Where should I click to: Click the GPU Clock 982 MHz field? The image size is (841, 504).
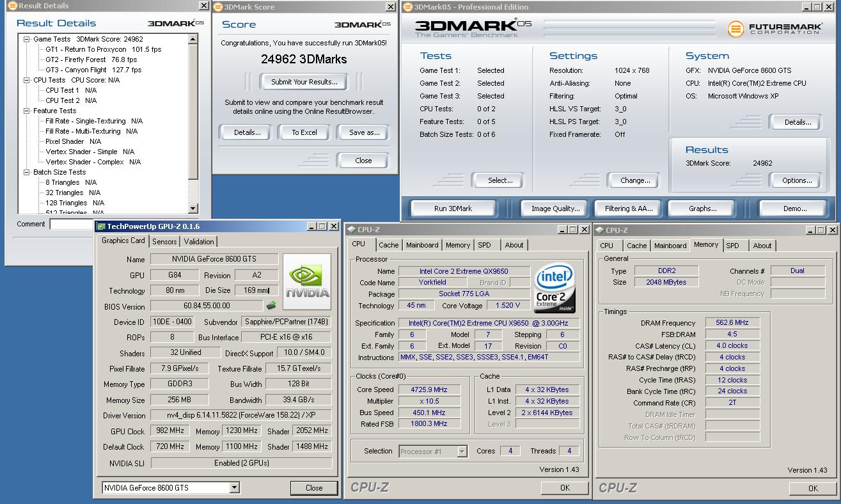coord(169,431)
